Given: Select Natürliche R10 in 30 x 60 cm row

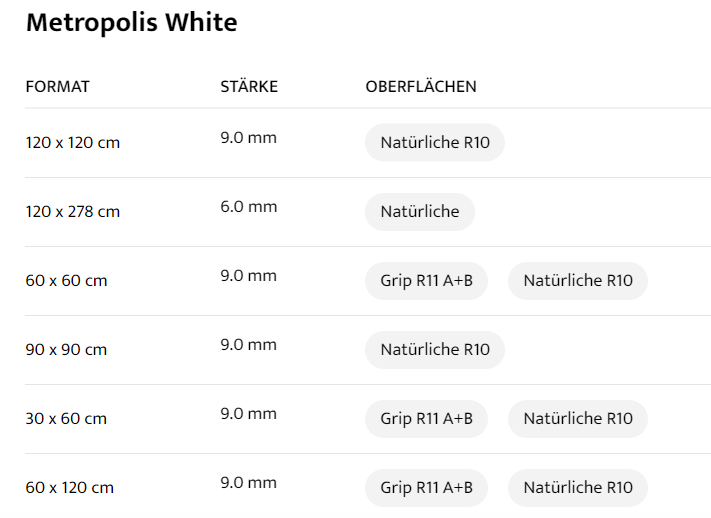Looking at the screenshot, I should (577, 418).
